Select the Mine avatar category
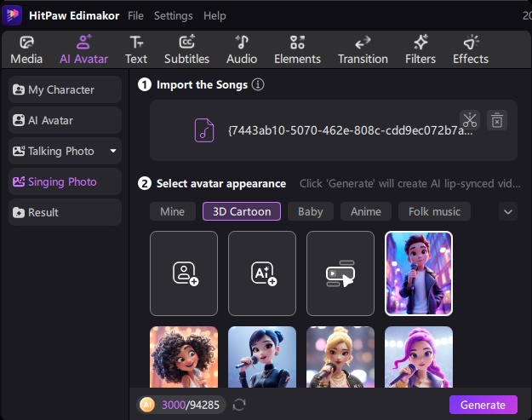 click(172, 211)
